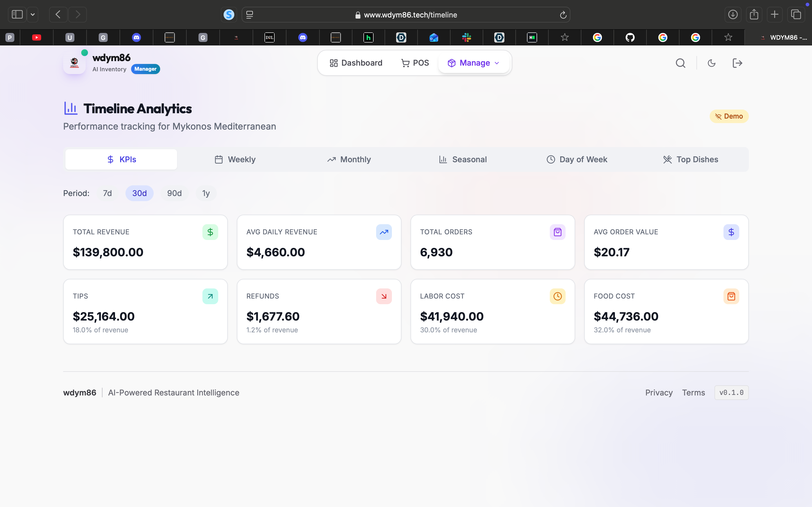Toggle dark mode moon icon
This screenshot has width=812, height=507.
click(x=711, y=63)
